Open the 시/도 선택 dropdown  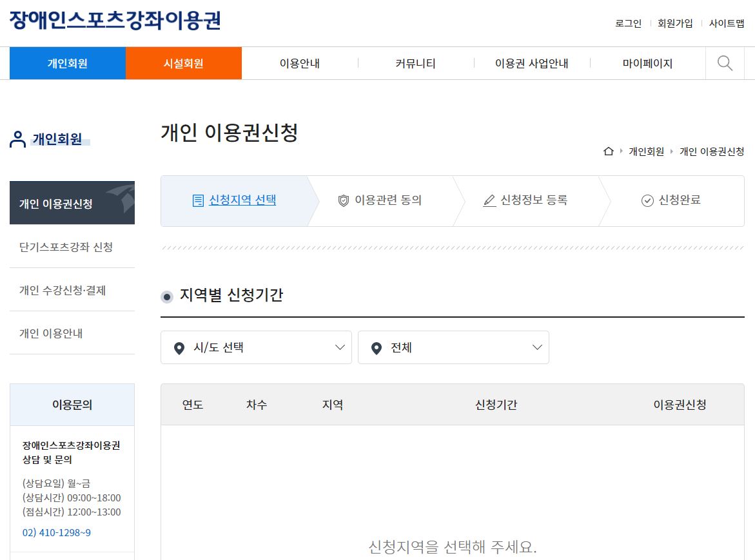click(x=256, y=347)
